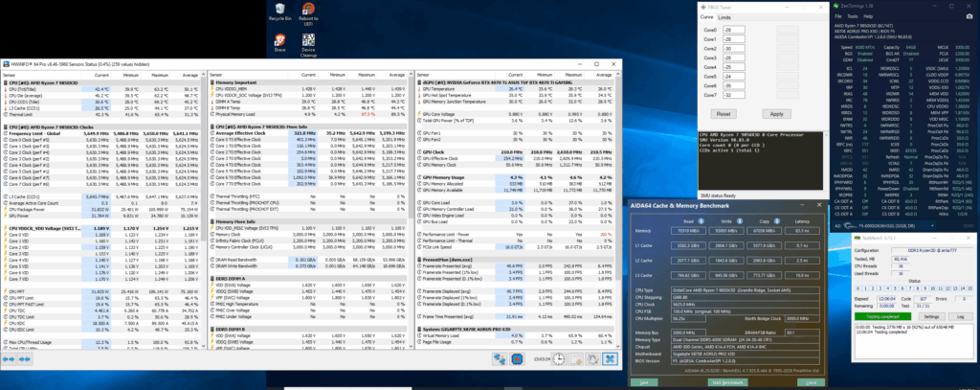Click AIDA64 Write info icon
This screenshot has width=980, height=390.
coord(738,220)
